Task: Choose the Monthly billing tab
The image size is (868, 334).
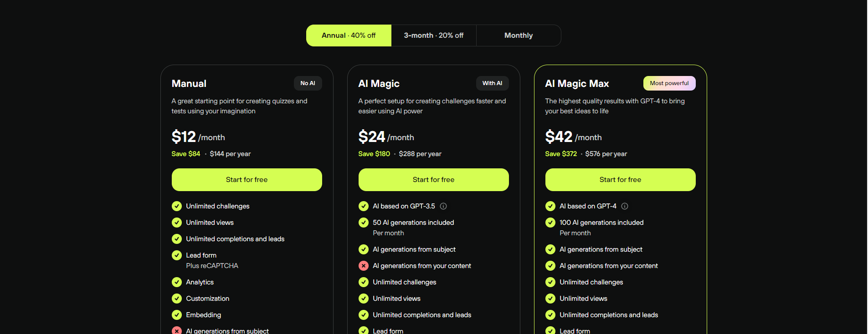Action: tap(519, 35)
